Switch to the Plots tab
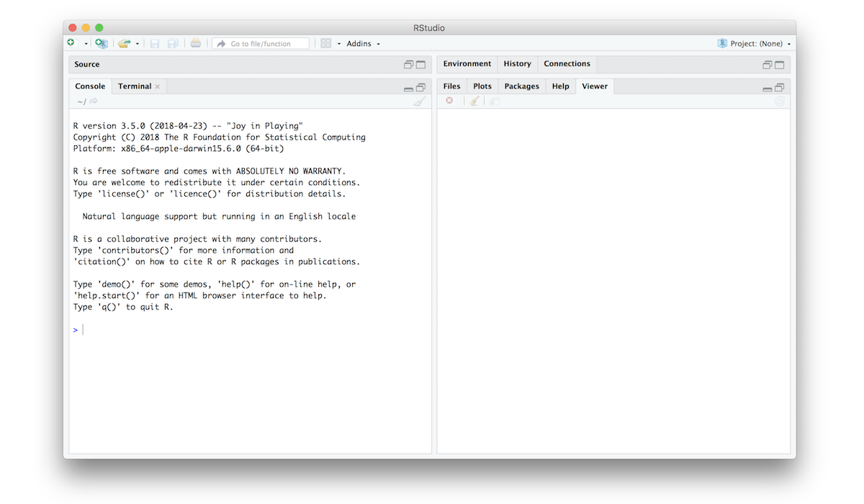Image resolution: width=864 pixels, height=504 pixels. click(482, 86)
